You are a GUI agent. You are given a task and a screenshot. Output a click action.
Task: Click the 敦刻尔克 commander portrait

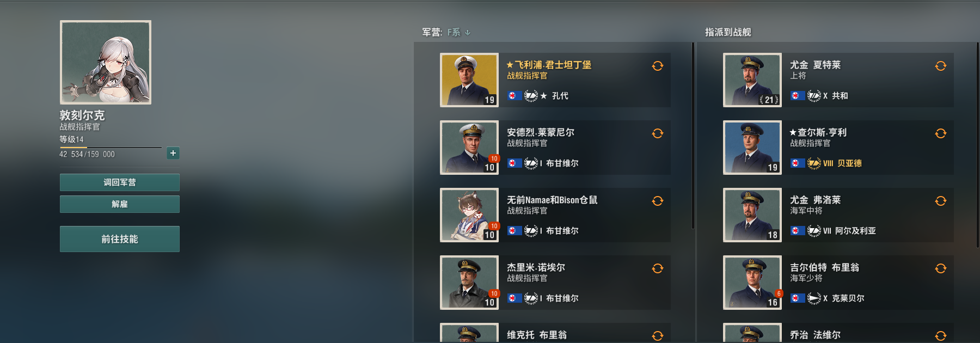106,62
